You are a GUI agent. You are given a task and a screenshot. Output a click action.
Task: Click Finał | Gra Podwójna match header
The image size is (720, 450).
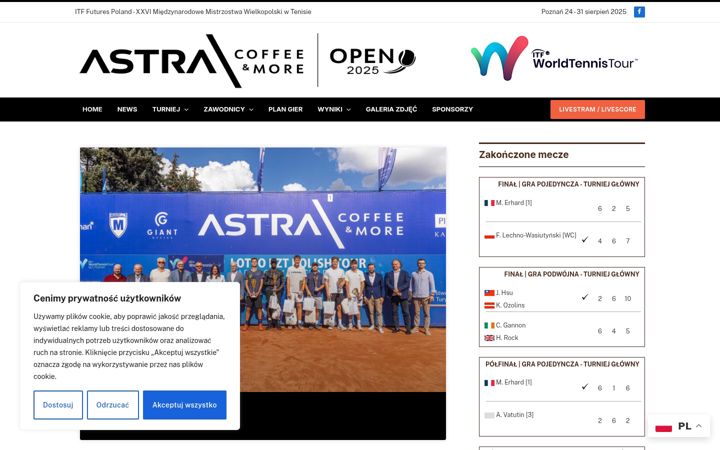tap(572, 274)
